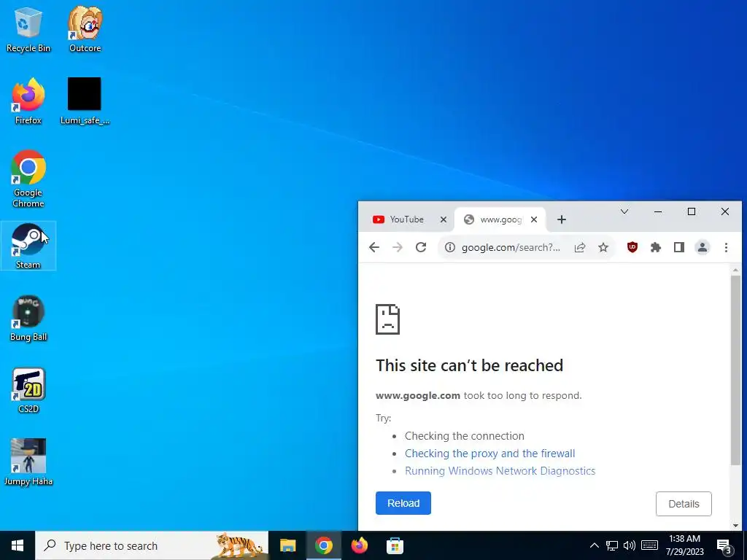747x560 pixels.
Task: Click the blue Reload button
Action: [x=403, y=503]
